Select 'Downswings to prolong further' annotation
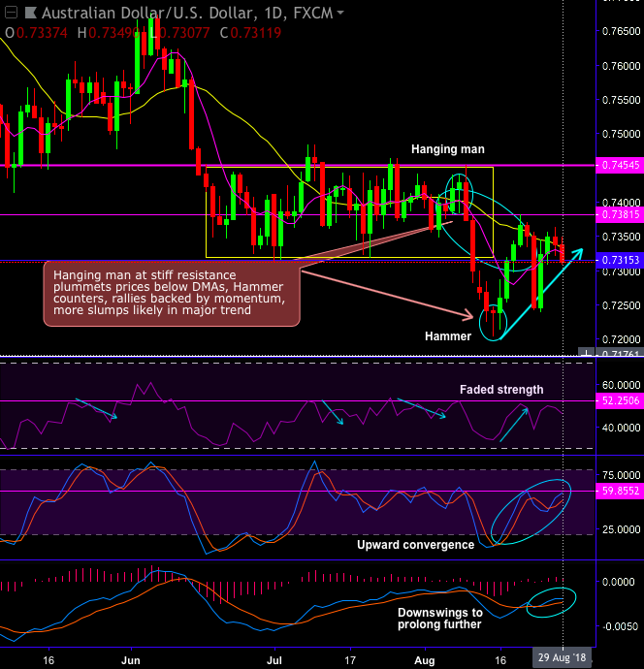This screenshot has width=644, height=669. tap(440, 619)
